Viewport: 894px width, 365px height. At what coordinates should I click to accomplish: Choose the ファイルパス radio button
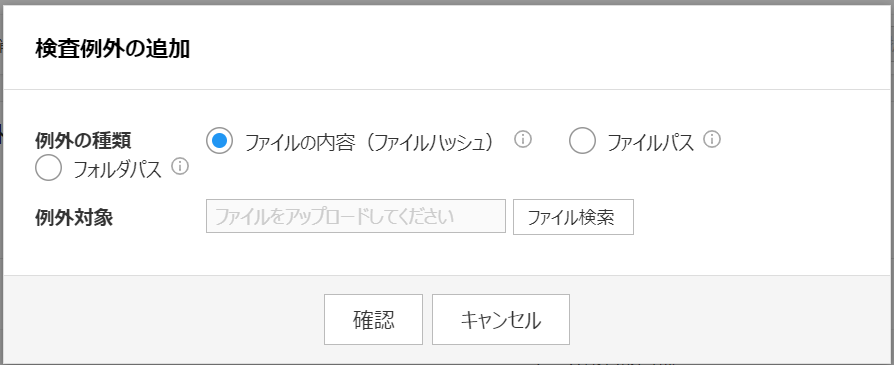[582, 141]
